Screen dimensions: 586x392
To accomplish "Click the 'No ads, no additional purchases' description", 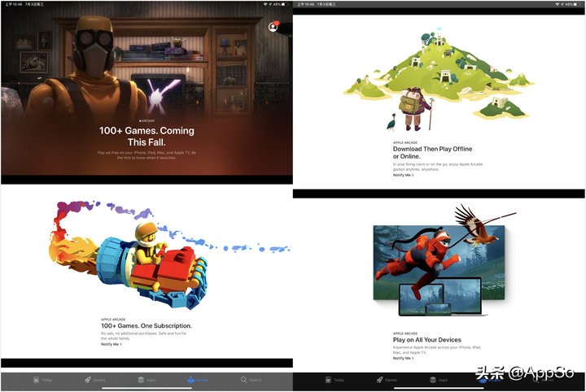I will pyautogui.click(x=143, y=336).
